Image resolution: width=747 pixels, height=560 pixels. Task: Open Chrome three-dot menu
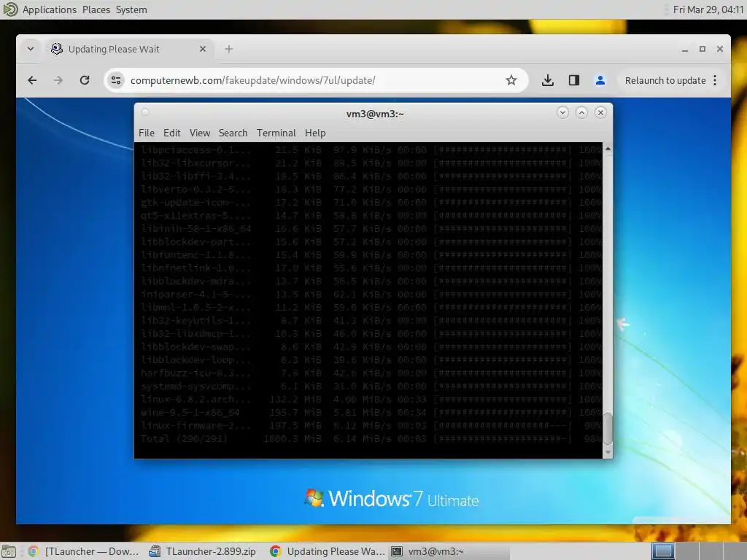[x=715, y=80]
